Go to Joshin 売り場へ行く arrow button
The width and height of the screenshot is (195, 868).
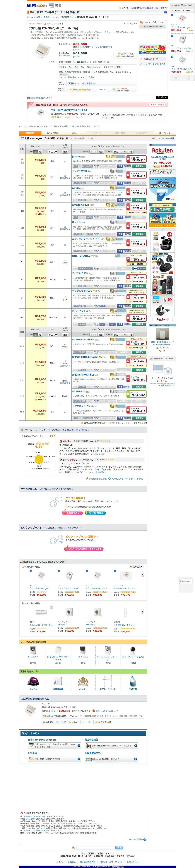point(136,159)
